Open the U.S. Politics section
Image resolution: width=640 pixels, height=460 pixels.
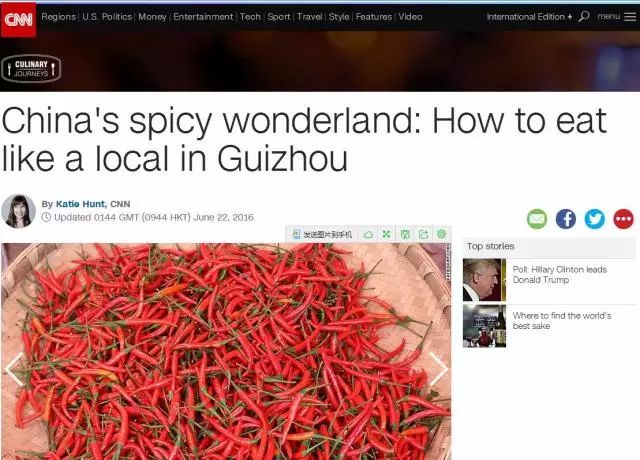pyautogui.click(x=107, y=17)
